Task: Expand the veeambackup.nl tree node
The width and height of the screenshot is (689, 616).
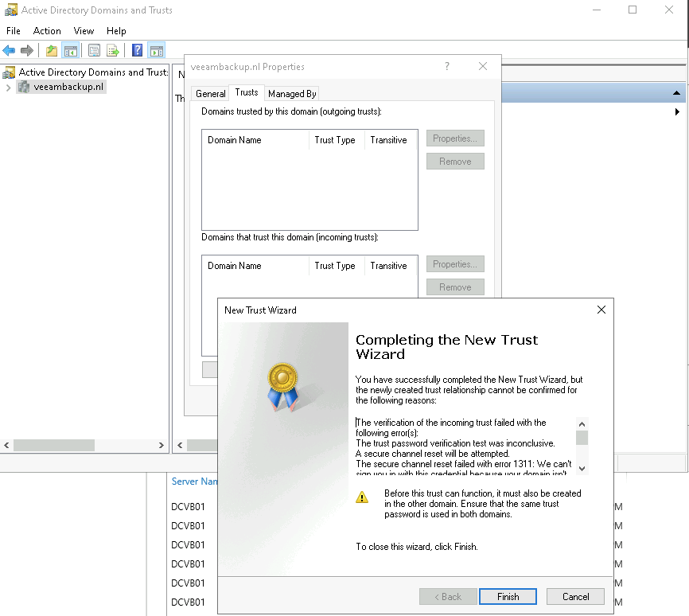Action: coord(8,88)
